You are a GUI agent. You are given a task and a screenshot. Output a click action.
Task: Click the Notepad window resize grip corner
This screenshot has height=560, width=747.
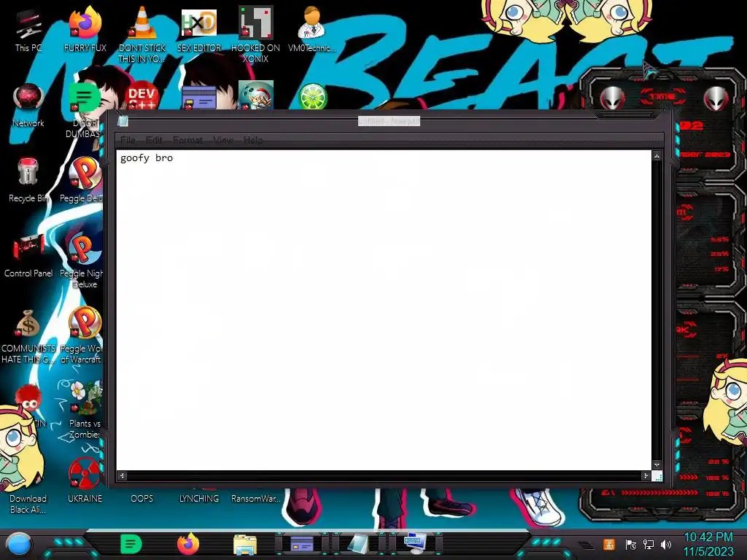657,475
